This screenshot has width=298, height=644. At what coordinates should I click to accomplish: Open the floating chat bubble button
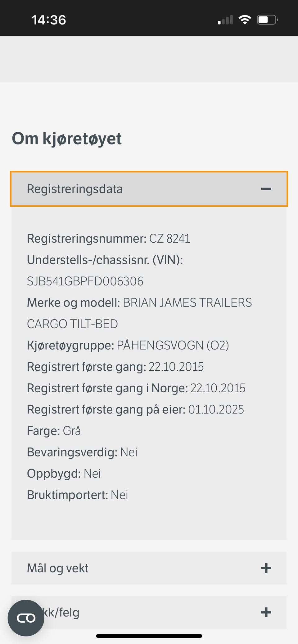click(x=26, y=618)
